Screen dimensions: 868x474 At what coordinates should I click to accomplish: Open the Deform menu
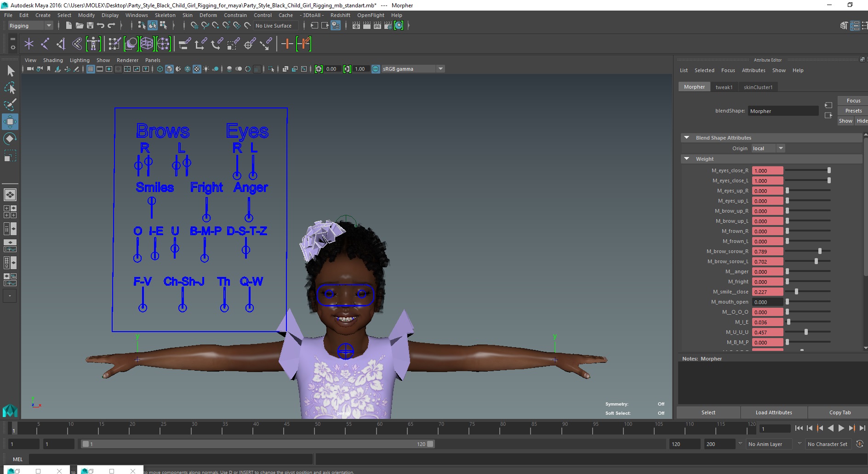(x=208, y=15)
